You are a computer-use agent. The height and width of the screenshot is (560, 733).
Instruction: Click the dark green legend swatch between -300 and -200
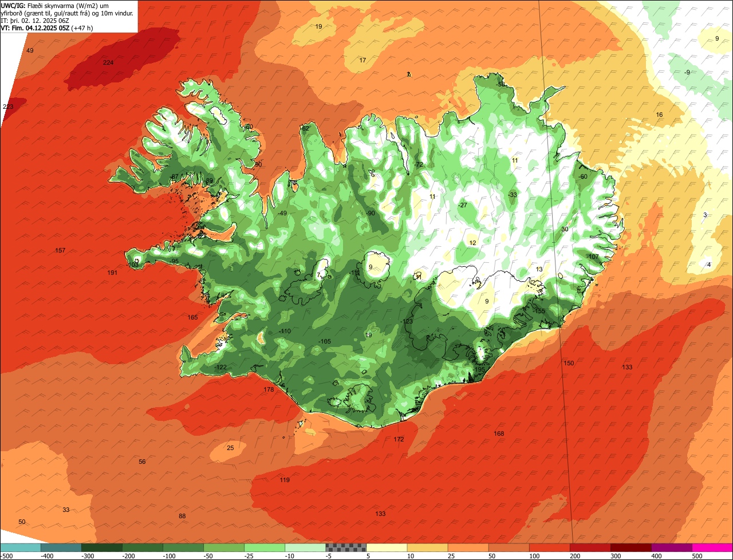(x=101, y=547)
